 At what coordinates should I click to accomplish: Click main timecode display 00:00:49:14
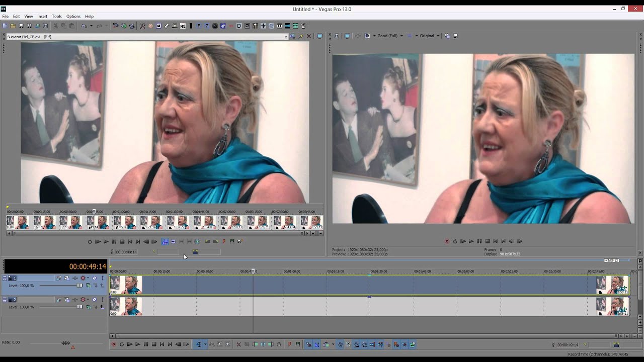tap(88, 266)
